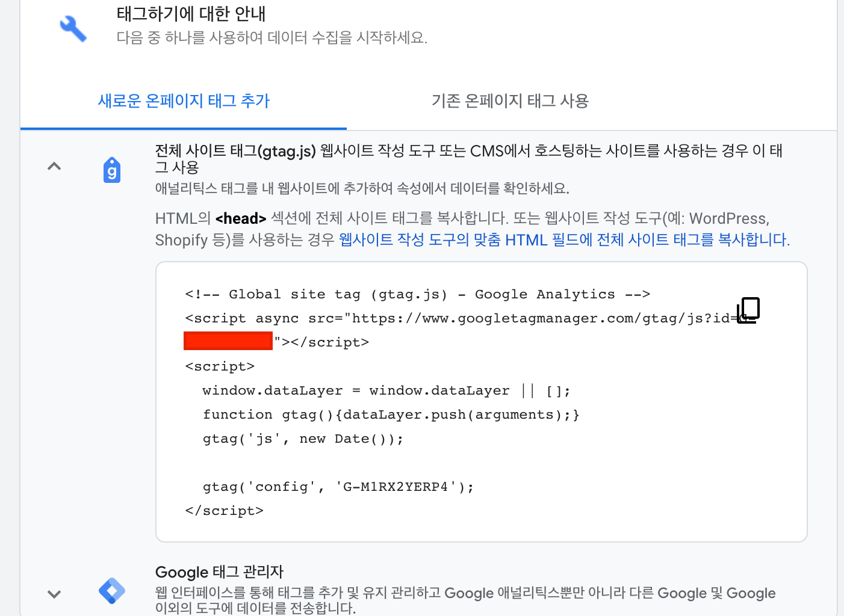This screenshot has width=844, height=616.
Task: Switch to the 기존 온페이지 태그 사용 tab
Action: [x=510, y=101]
